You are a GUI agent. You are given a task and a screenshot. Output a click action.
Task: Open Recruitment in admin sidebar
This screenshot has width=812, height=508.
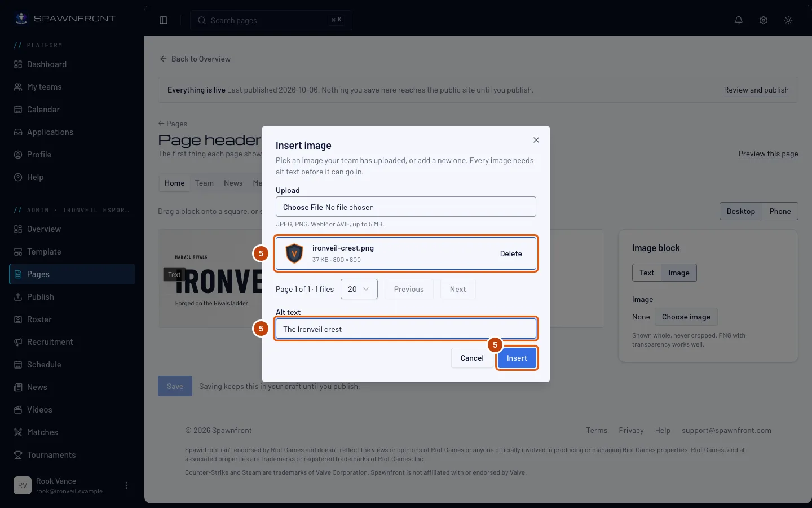[72, 342]
